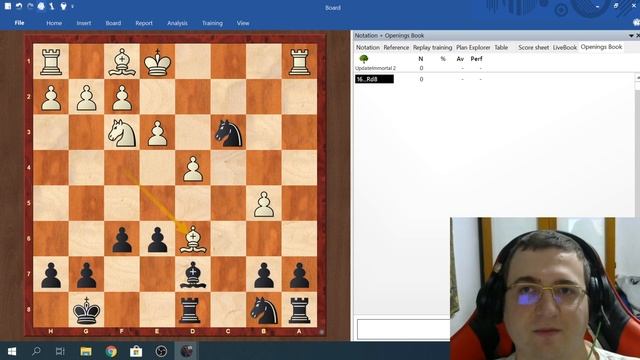The width and height of the screenshot is (640, 360).
Task: Select the white knight on f3
Action: (122, 133)
